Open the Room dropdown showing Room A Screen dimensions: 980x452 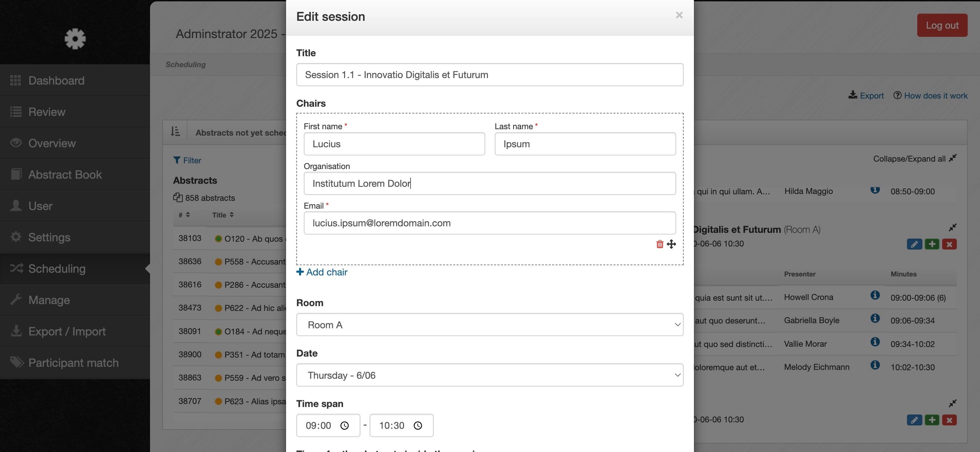tap(490, 325)
